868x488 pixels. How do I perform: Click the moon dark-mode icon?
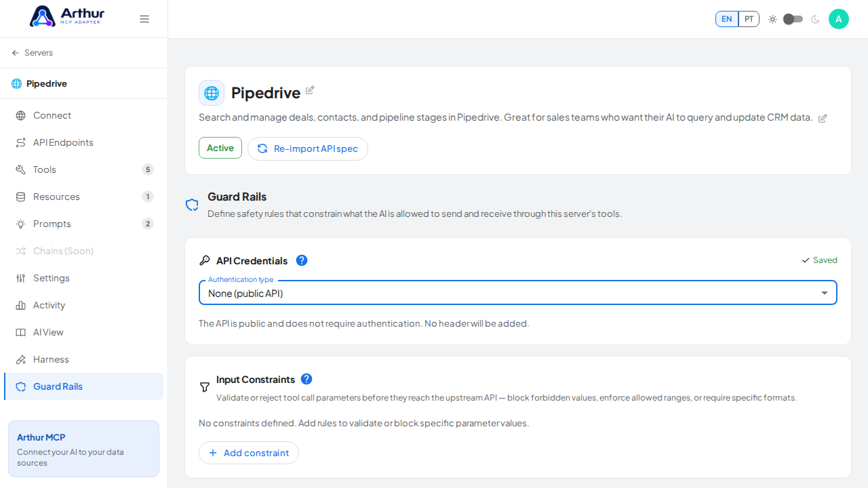[815, 19]
